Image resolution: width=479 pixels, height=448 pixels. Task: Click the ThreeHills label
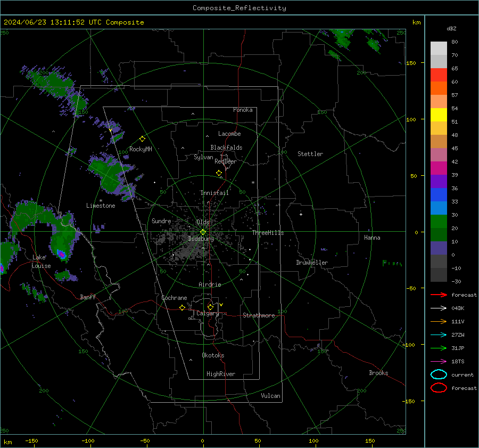268,233
